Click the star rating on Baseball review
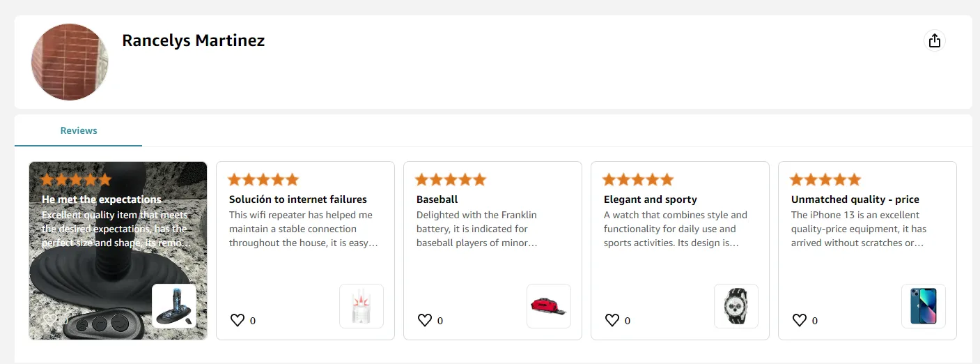This screenshot has height=364, width=980. pos(451,180)
